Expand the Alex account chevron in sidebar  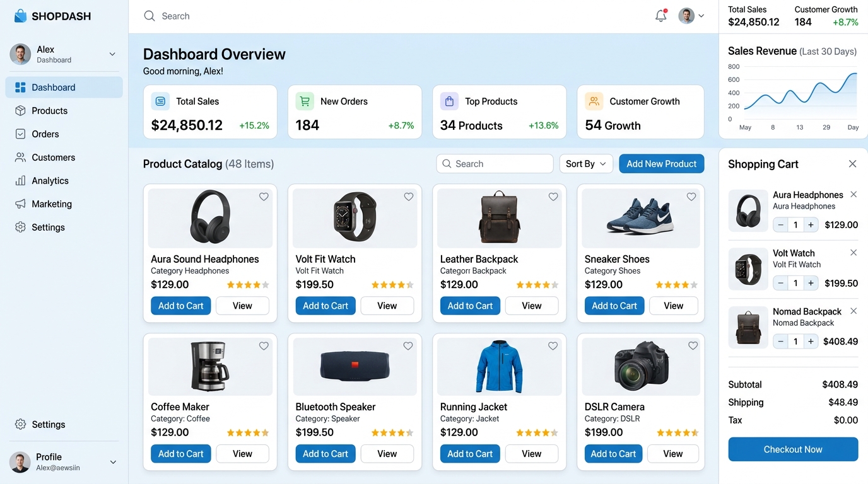tap(112, 54)
